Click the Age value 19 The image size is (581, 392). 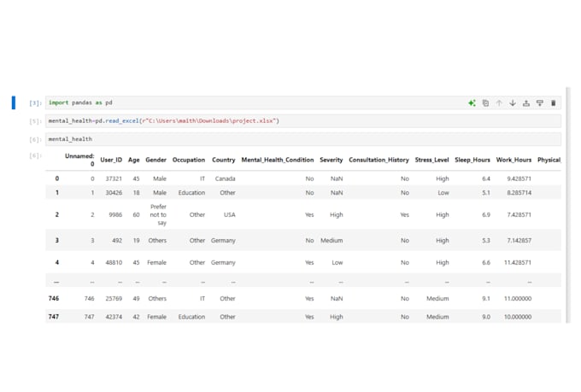click(x=137, y=241)
